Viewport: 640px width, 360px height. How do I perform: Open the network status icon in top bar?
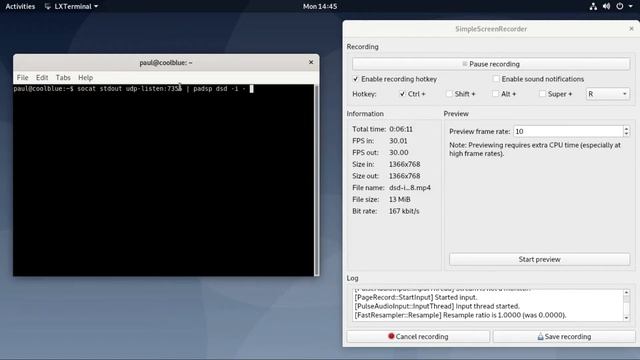pos(593,6)
